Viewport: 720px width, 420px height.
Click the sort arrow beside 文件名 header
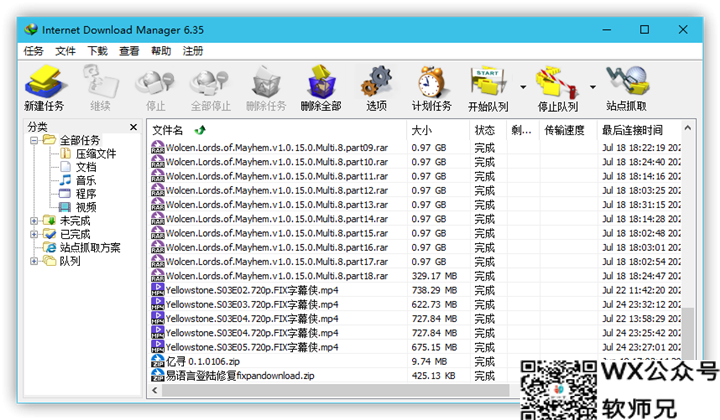pos(200,130)
